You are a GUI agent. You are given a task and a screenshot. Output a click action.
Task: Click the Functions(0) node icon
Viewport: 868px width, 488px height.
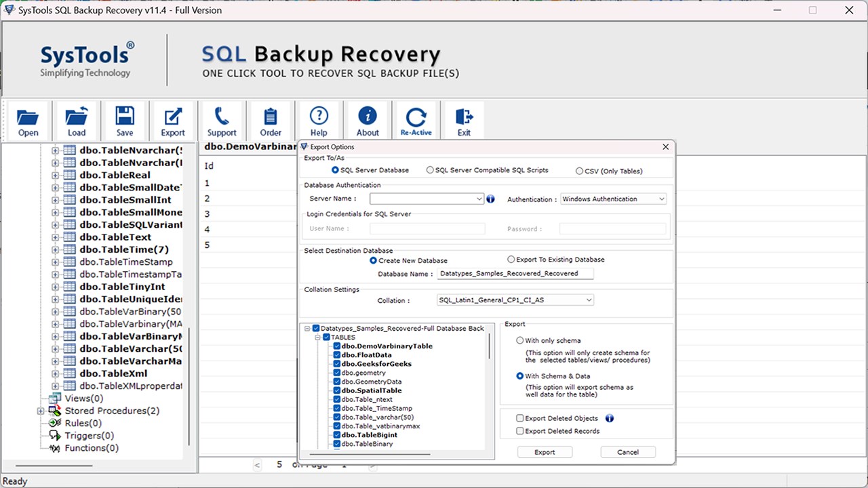(x=56, y=448)
